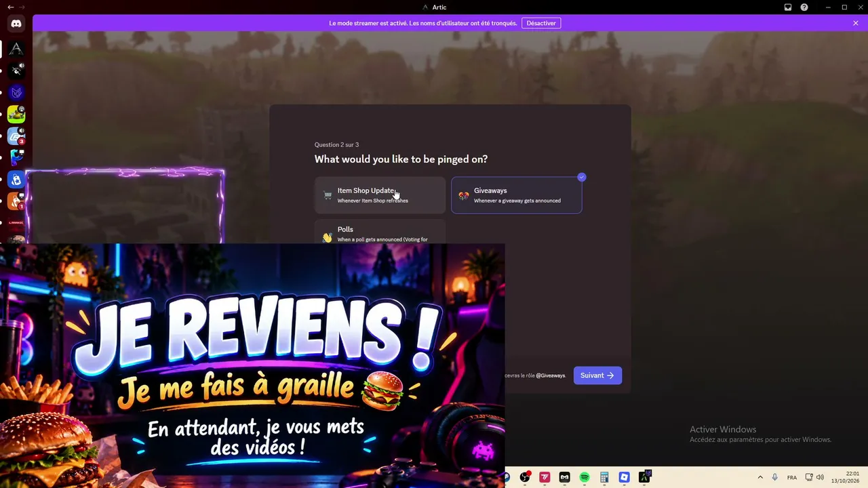Select the Polls ping option
This screenshot has width=868, height=488.
[x=380, y=231]
